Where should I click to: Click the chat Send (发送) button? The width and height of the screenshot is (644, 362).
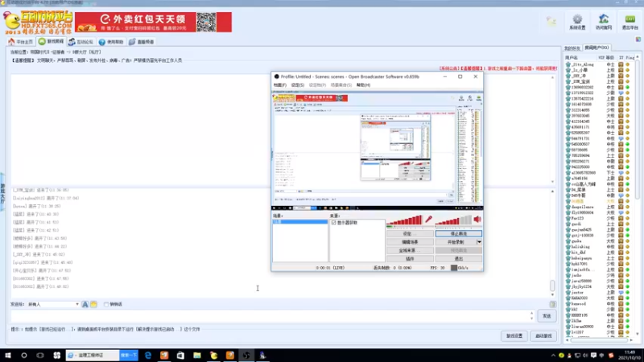[547, 316]
